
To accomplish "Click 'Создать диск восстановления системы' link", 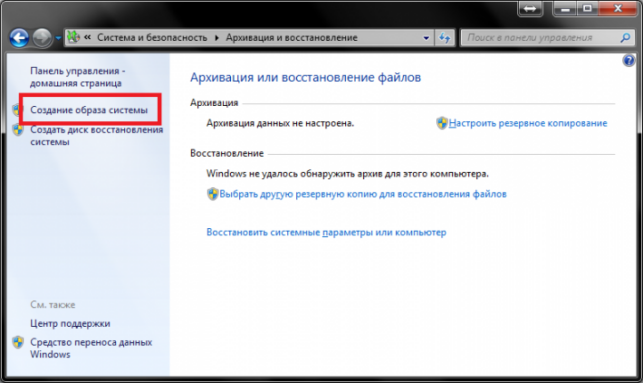I will tap(96, 136).
